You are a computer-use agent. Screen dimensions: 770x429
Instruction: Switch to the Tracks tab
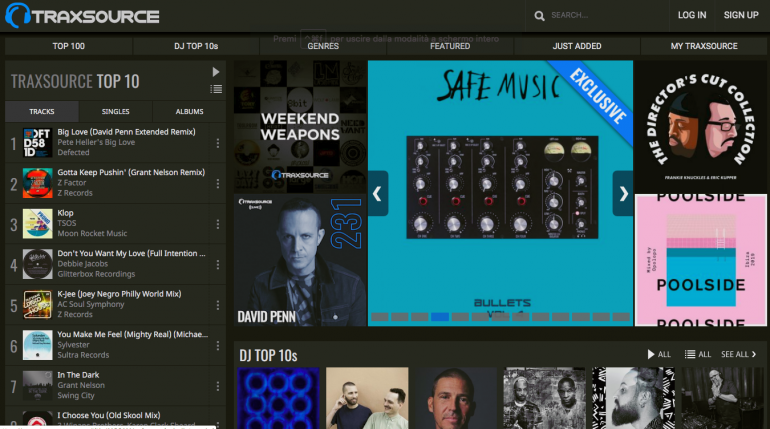click(x=42, y=111)
